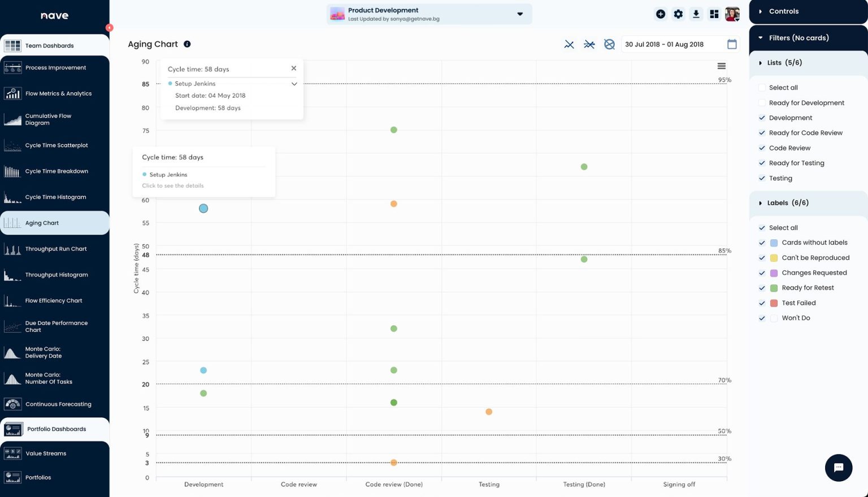
Task: Toggle the Test Failed label checkbox
Action: [x=762, y=303]
